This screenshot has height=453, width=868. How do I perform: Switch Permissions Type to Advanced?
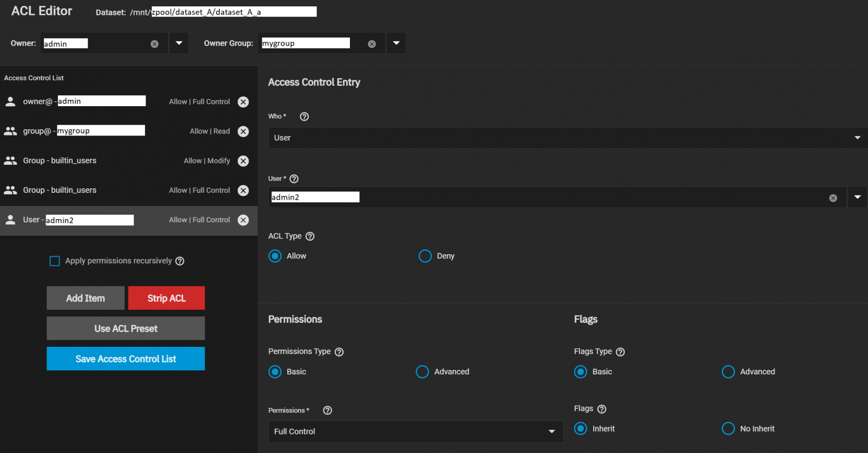coord(422,372)
